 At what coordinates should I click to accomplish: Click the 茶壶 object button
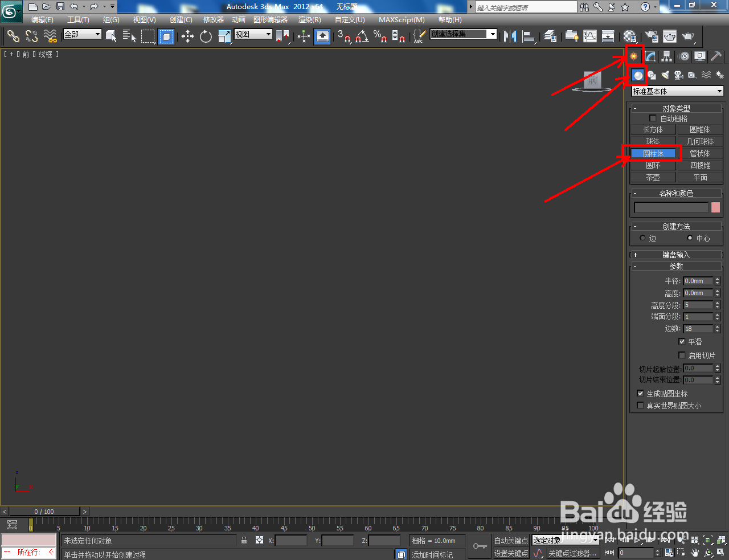pos(653,178)
